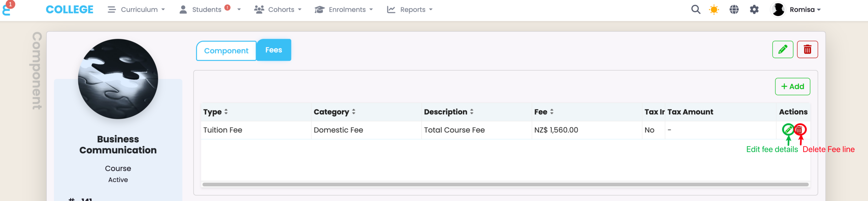Click the red Students alert badge
The image size is (868, 201).
[228, 7]
